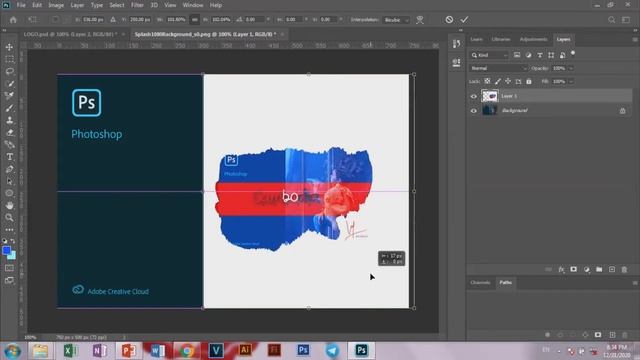Swap foreground and background colors arrow
The width and height of the screenshot is (640, 360).
click(x=13, y=241)
